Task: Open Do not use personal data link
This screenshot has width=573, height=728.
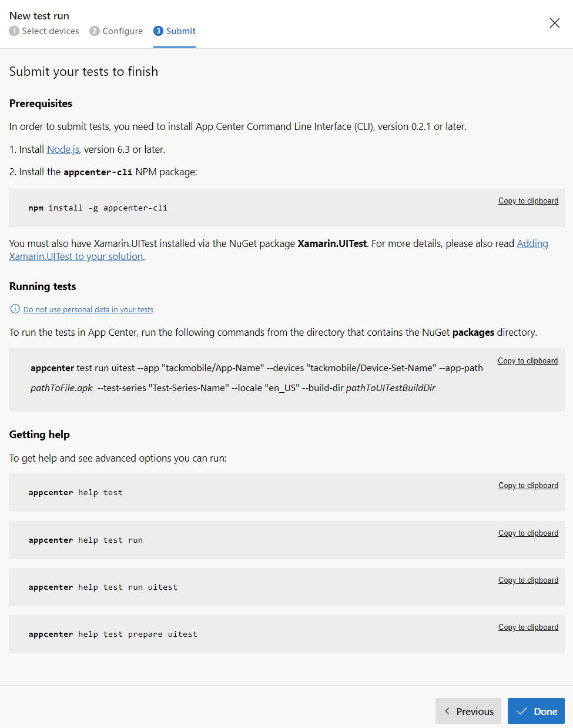Action: pos(88,309)
